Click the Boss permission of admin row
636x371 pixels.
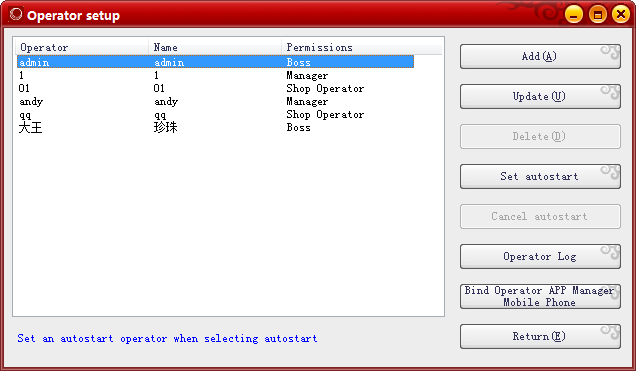tap(299, 62)
